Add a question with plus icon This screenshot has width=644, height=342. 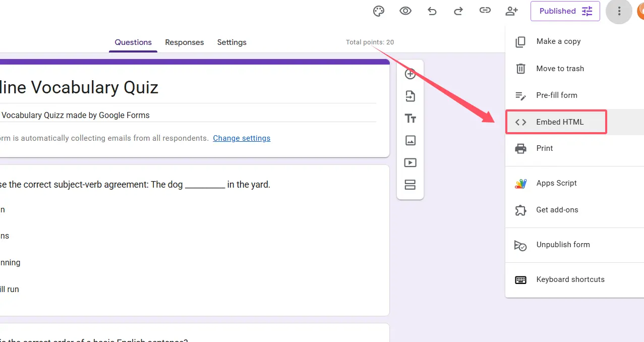click(x=411, y=74)
